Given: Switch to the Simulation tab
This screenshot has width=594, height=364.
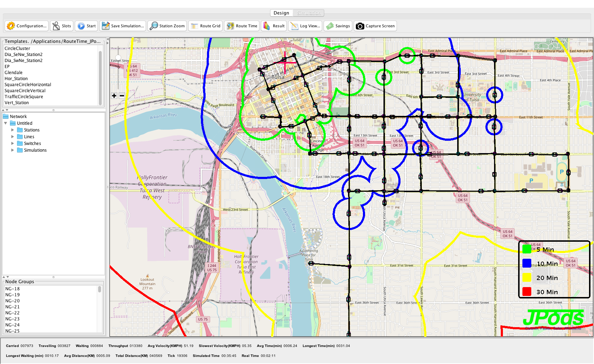Looking at the screenshot, I should coord(309,13).
